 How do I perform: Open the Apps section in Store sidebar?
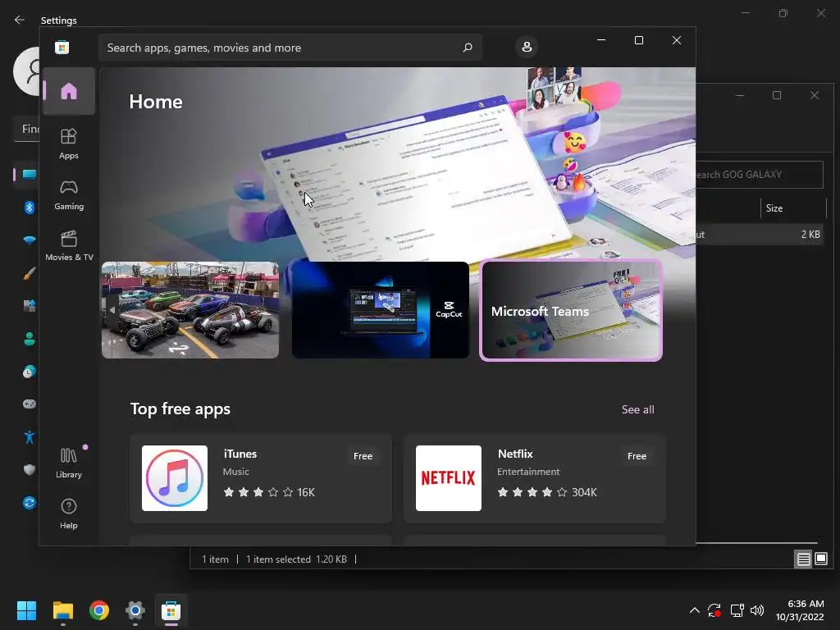coord(69,144)
